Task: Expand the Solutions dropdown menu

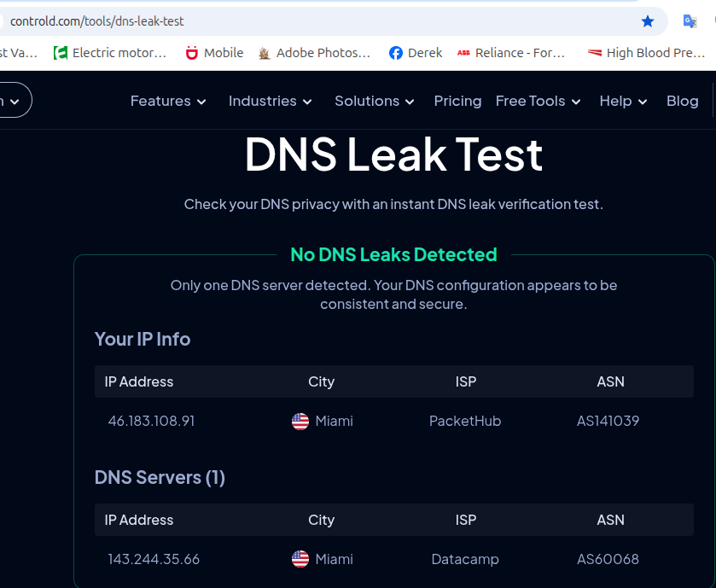Action: point(374,101)
